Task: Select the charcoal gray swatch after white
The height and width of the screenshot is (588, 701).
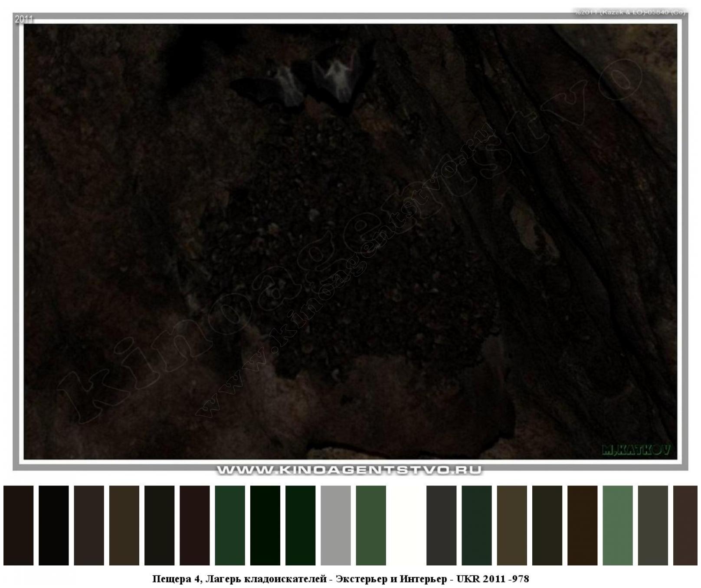Action: 442,526
